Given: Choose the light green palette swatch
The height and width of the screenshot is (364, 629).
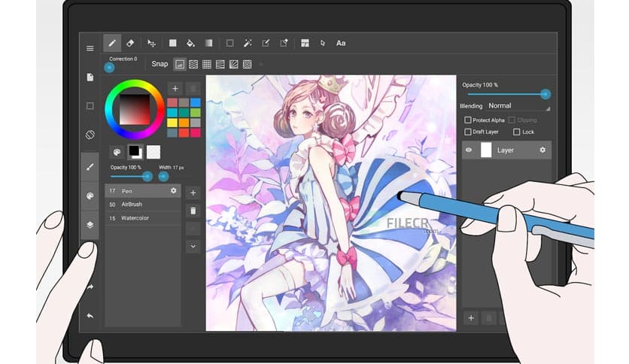Looking at the screenshot, I should [x=196, y=113].
